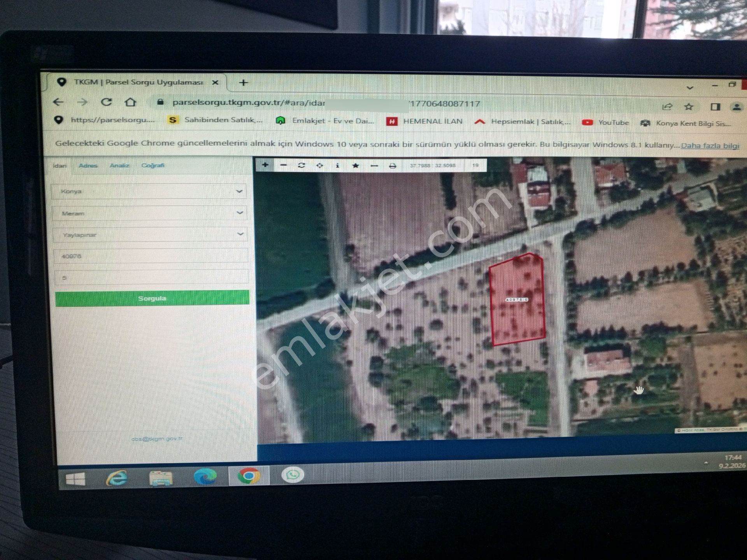Screen dimensions: 747x560
Task: Switch to the Adres tab
Action: pos(88,166)
